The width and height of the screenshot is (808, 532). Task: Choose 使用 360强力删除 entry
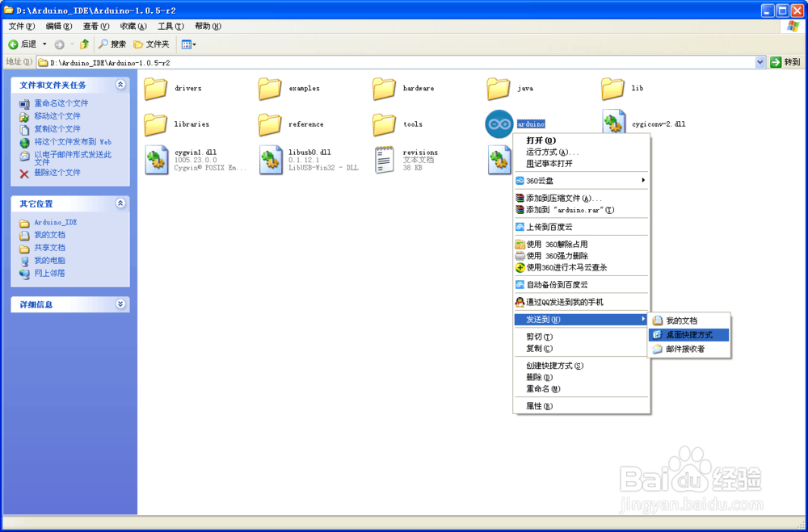[x=581, y=256]
